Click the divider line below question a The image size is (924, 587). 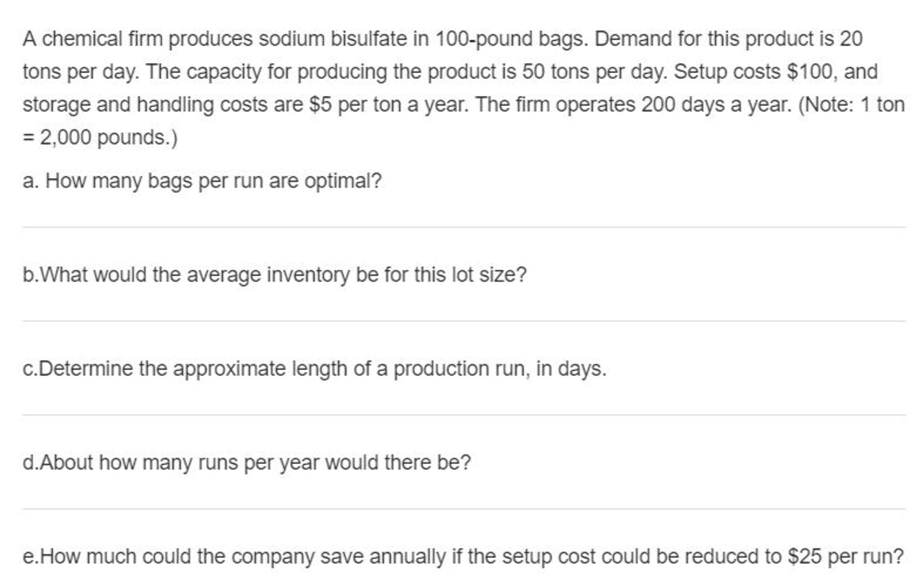coord(464,228)
